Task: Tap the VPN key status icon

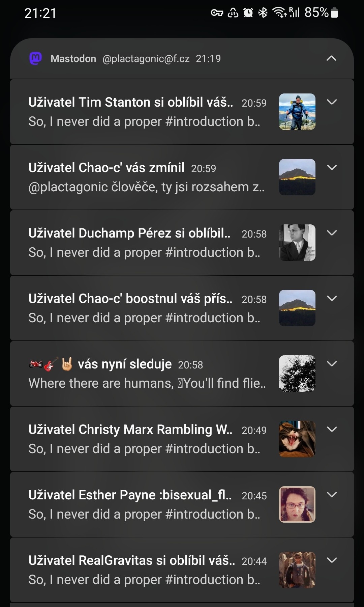Action: (217, 13)
